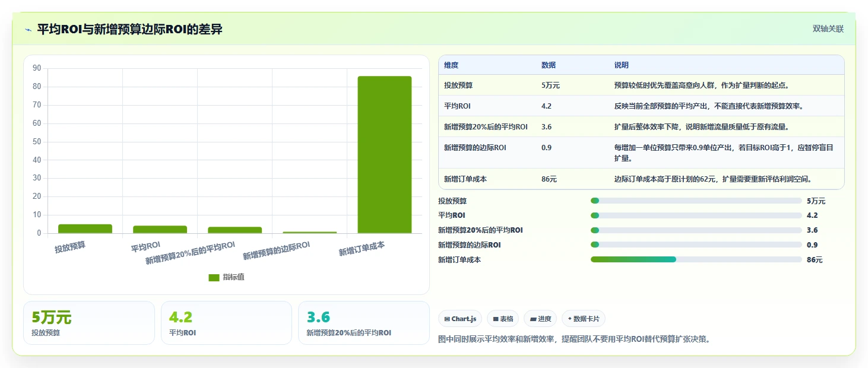The image size is (868, 368).
Task: Click the 86元 value beside the progress bar
Action: click(x=815, y=259)
